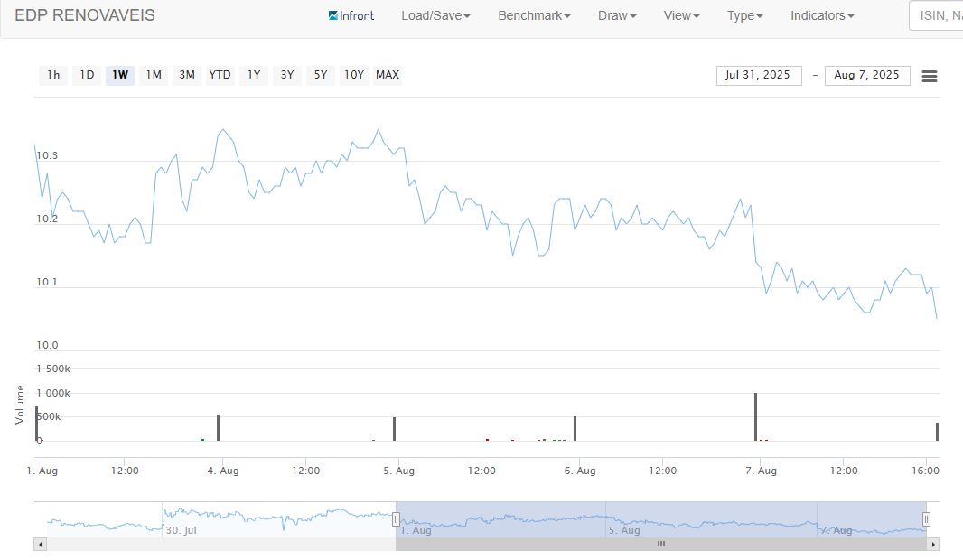Image resolution: width=963 pixels, height=560 pixels.
Task: Focus the ISIN search box
Action: point(940,15)
